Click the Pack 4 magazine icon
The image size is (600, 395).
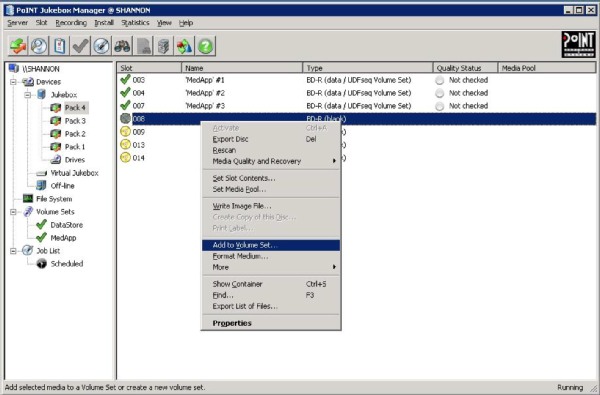click(x=55, y=108)
